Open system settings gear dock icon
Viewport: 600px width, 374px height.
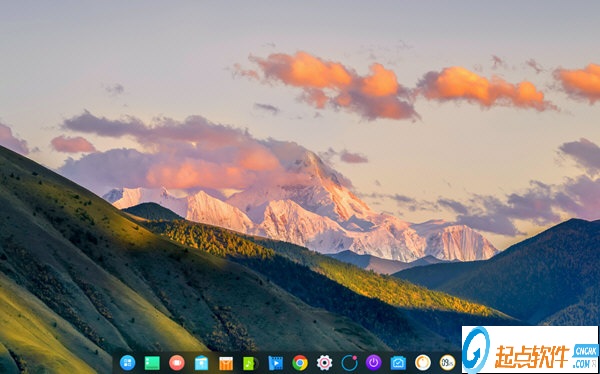pos(324,363)
